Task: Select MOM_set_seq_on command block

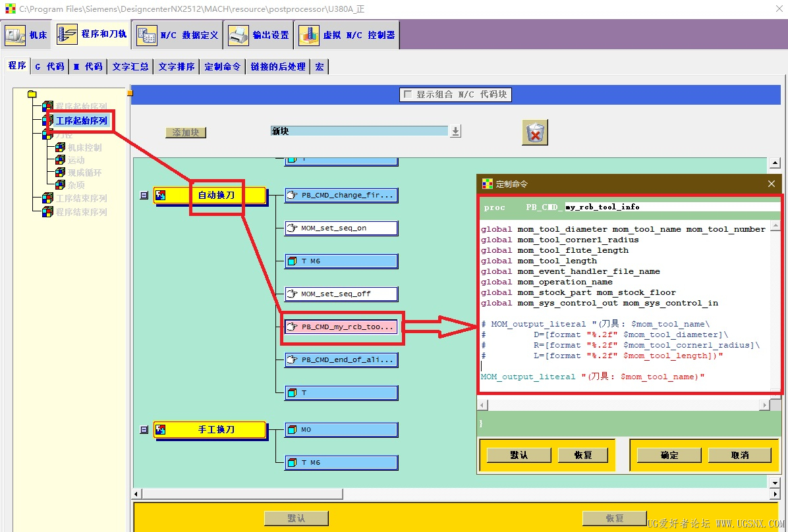Action: [x=342, y=228]
